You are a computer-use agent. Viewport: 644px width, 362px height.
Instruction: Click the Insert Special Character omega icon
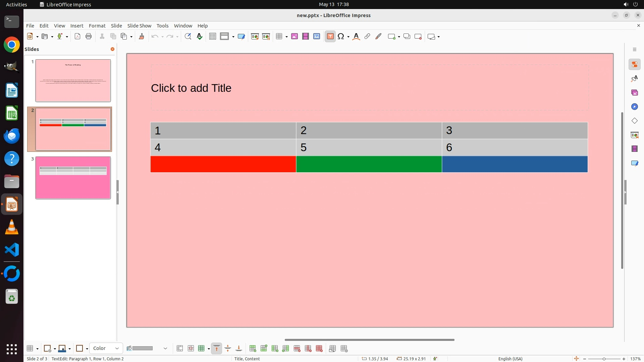[341, 37]
